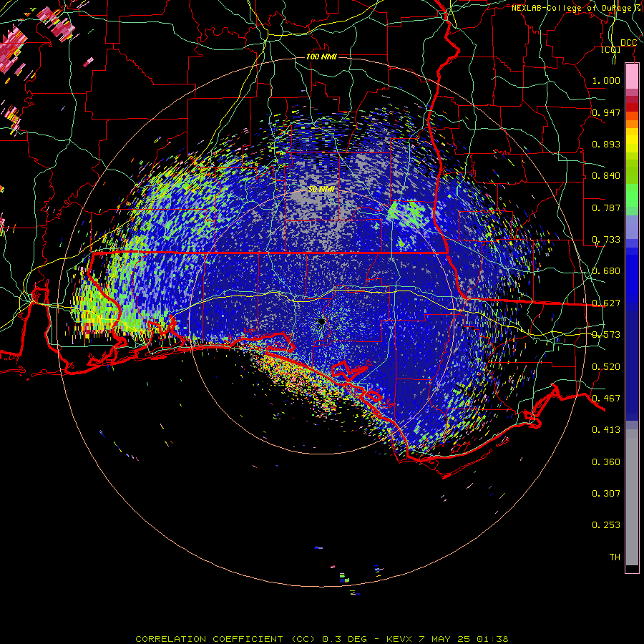Click the 0.680 scale label
This screenshot has width=644, height=644.
(606, 271)
